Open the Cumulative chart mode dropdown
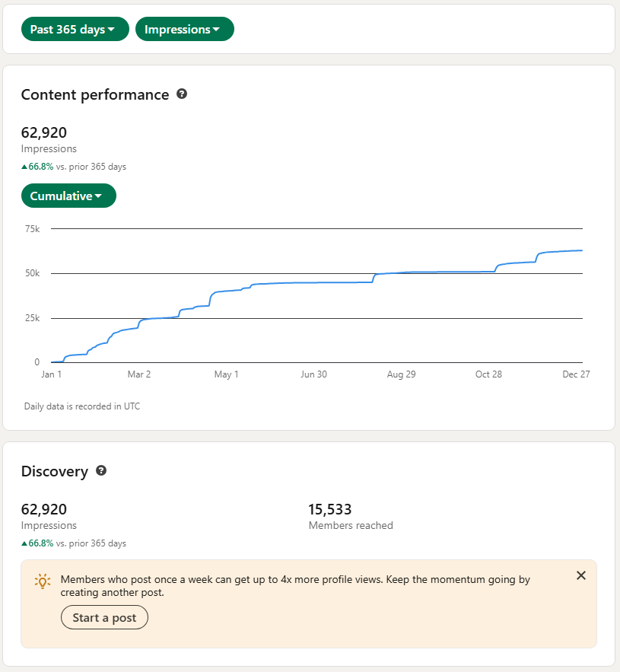This screenshot has height=672, width=620. click(x=68, y=196)
